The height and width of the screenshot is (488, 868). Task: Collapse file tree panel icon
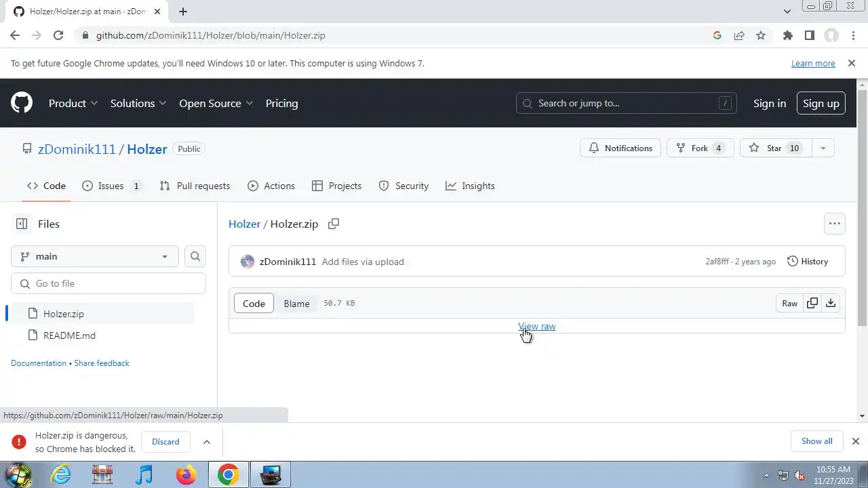[x=22, y=224]
